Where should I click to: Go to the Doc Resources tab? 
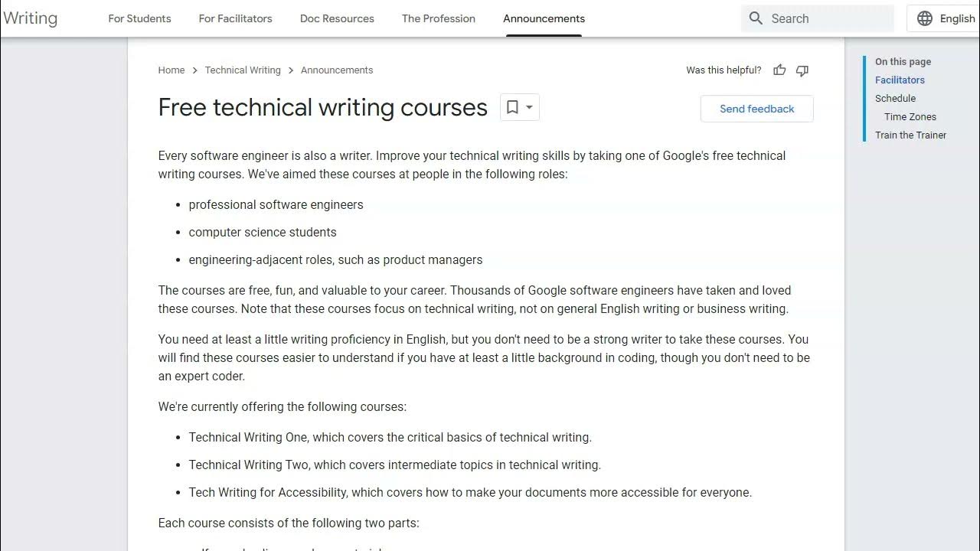(x=337, y=18)
